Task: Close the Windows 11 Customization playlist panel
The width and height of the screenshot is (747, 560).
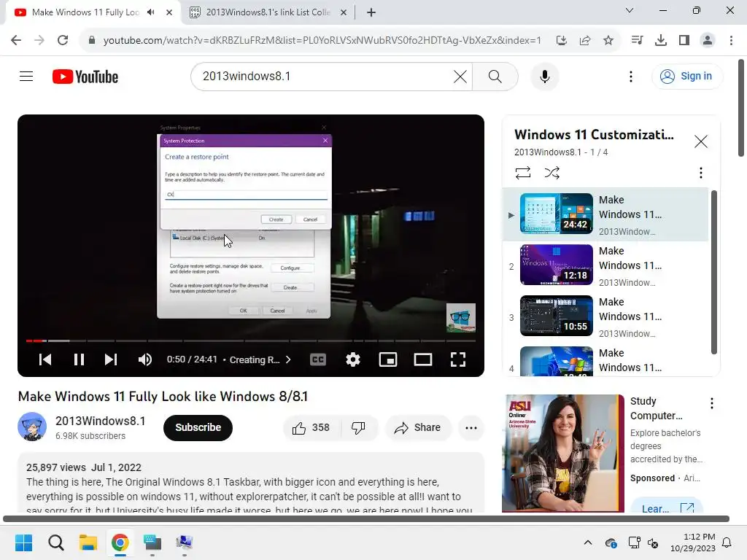Action: pyautogui.click(x=701, y=141)
